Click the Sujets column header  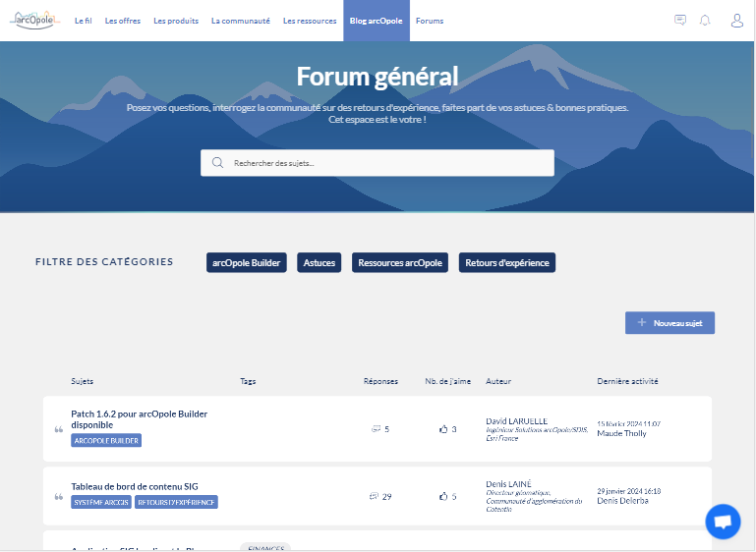[82, 381]
